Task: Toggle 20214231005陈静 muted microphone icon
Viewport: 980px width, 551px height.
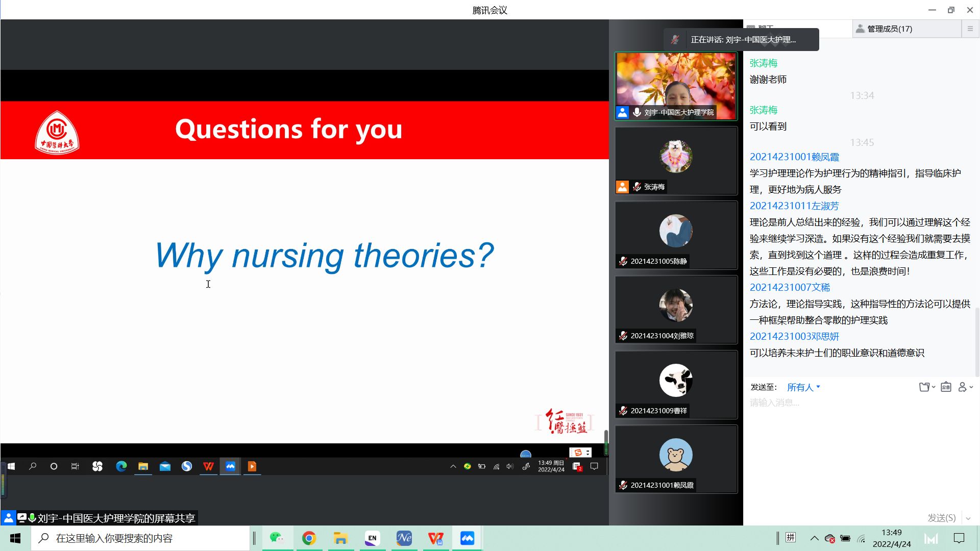Action: 623,261
